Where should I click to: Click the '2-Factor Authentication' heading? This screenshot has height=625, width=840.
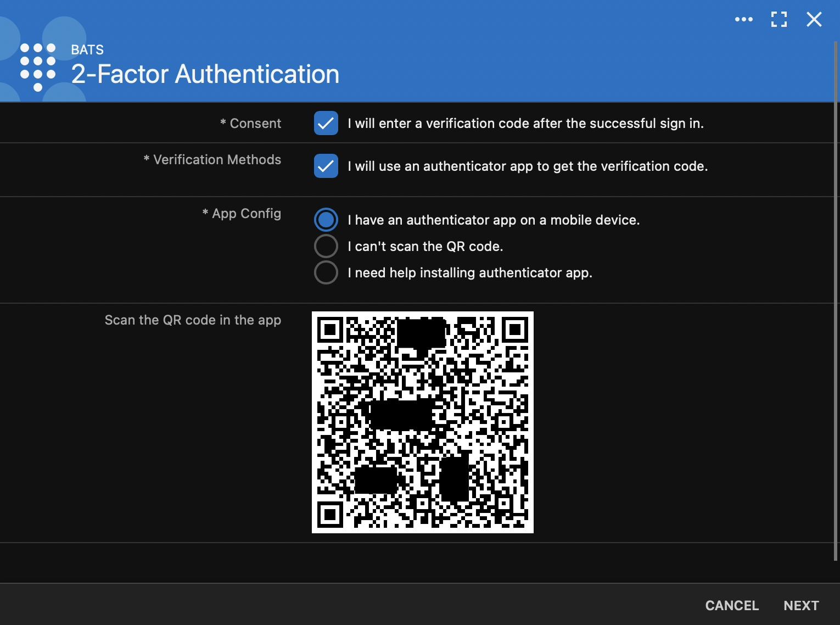pos(205,74)
